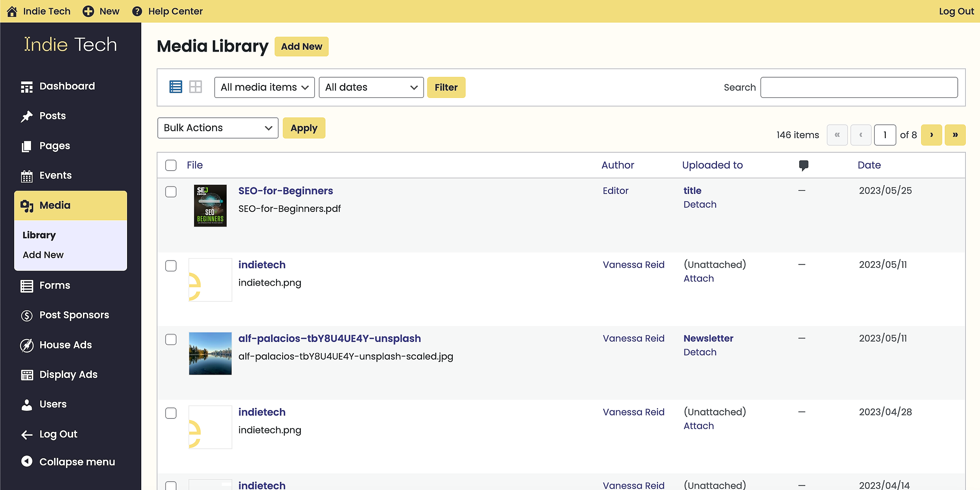Open the All dates dropdown
The height and width of the screenshot is (490, 980).
click(x=371, y=87)
